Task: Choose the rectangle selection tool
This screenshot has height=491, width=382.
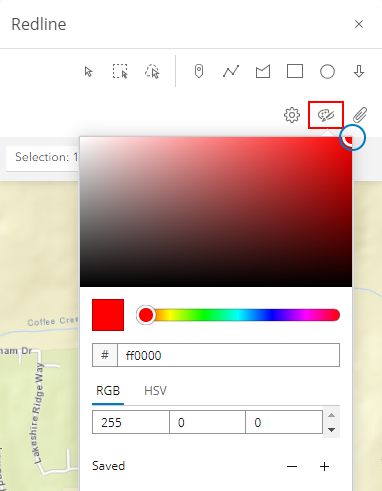Action: click(x=120, y=71)
